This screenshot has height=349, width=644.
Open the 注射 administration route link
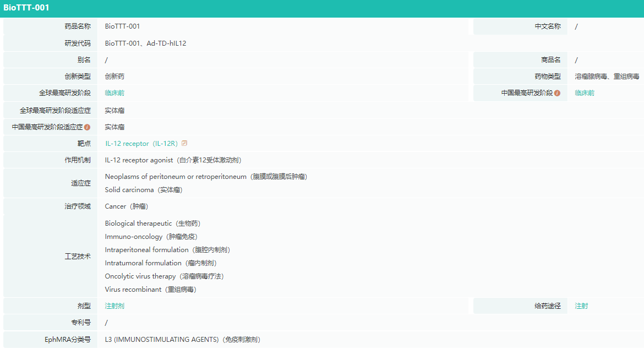tap(581, 306)
